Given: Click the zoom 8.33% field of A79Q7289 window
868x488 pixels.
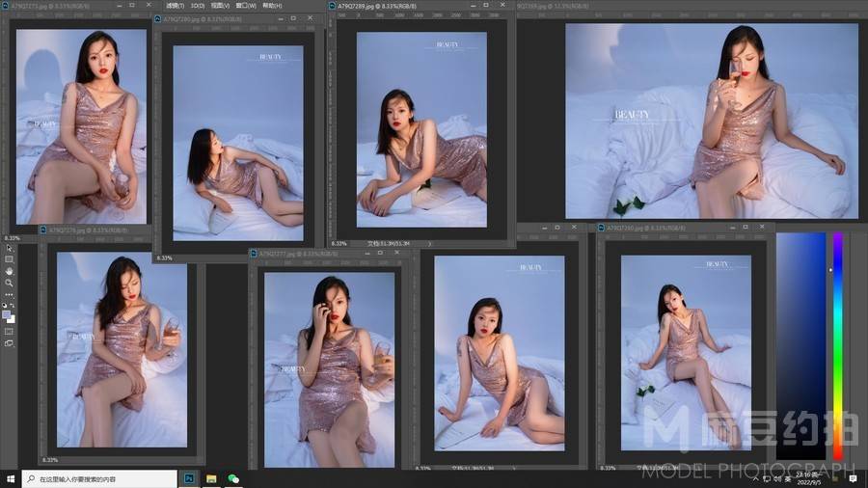Looking at the screenshot, I should [339, 243].
